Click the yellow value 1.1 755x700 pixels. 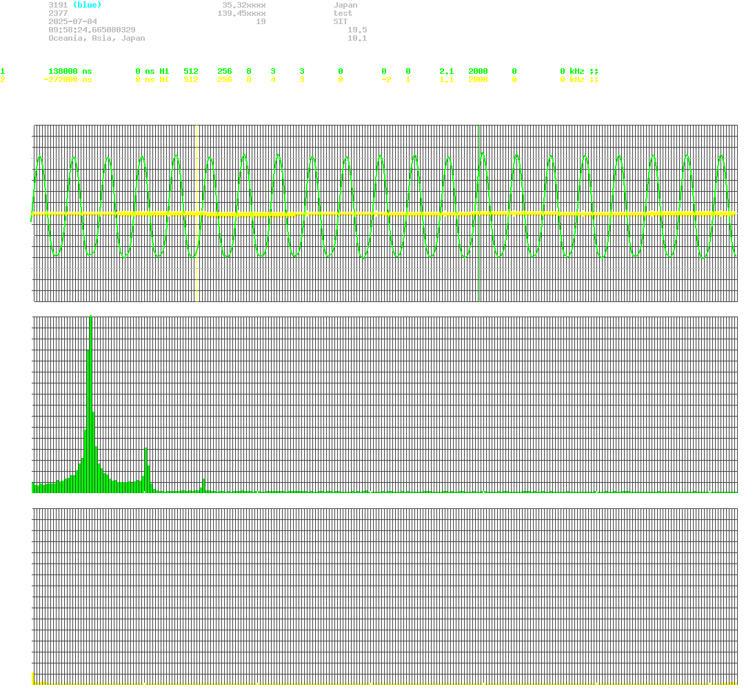pos(446,79)
